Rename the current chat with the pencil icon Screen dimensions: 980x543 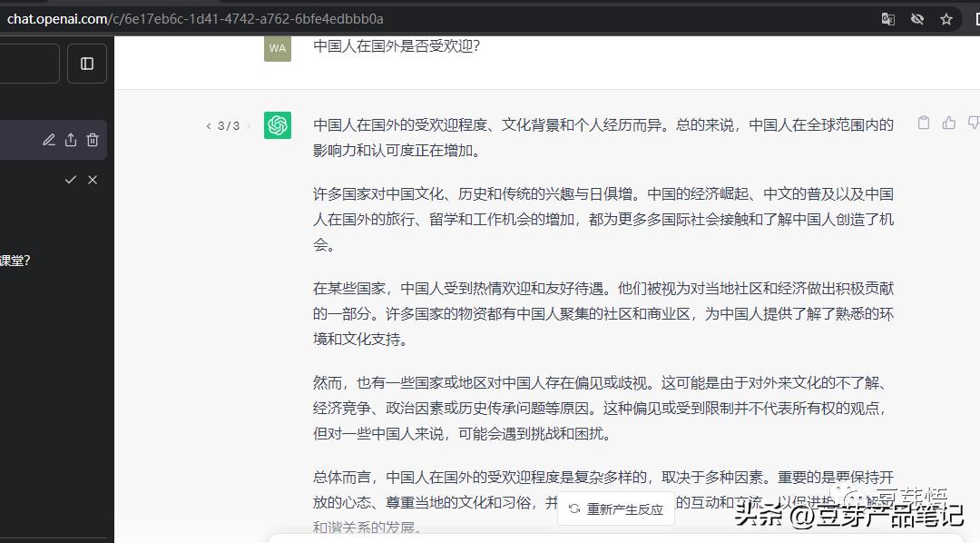point(49,140)
